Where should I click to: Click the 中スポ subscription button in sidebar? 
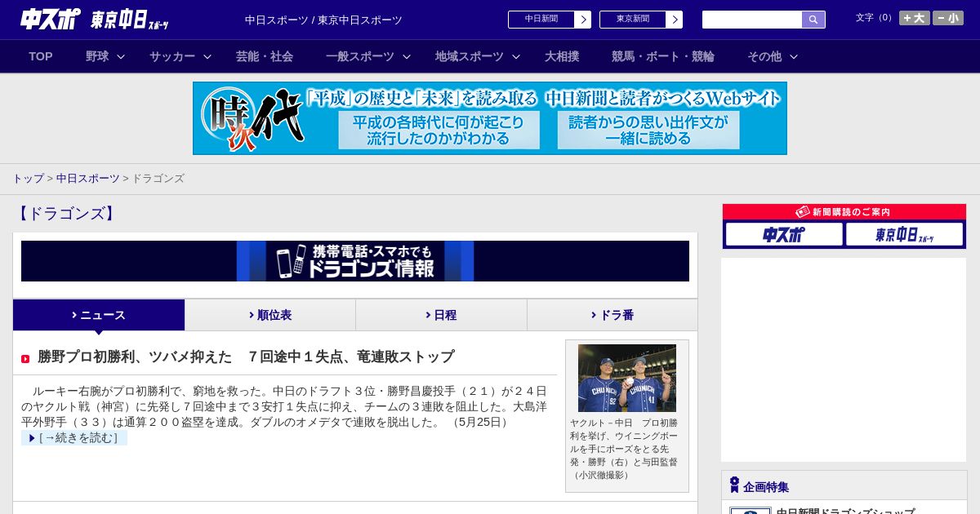click(784, 235)
